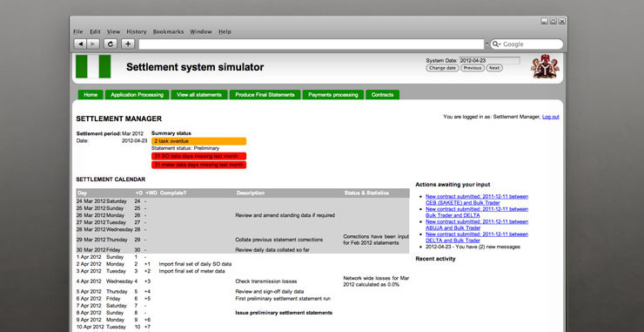Click the red '31 SO data days missing' bar
Image resolution: width=644 pixels, height=332 pixels.
coord(198,156)
